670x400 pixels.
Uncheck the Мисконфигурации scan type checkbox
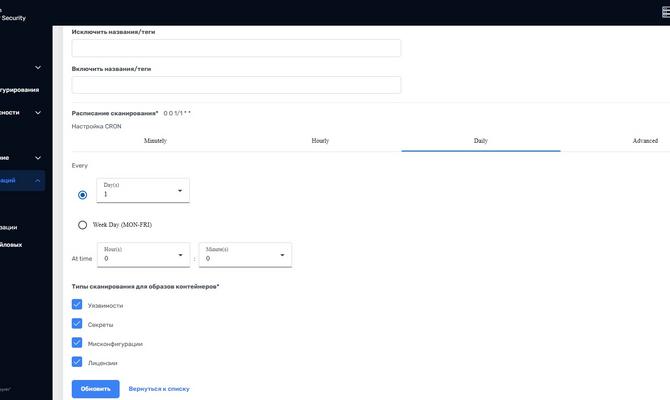77,343
